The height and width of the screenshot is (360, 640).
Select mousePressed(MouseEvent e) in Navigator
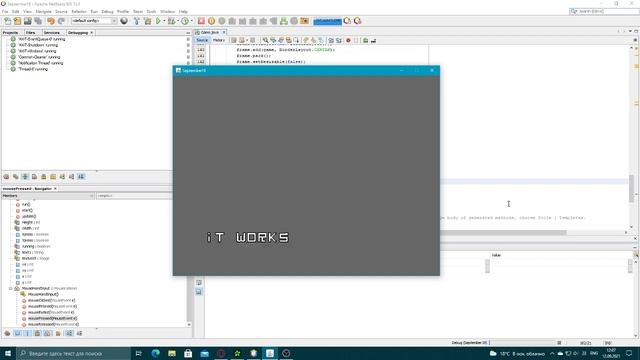tap(52, 318)
